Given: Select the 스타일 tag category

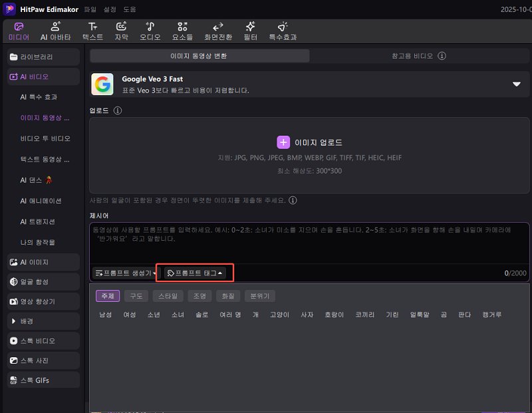Looking at the screenshot, I should tap(168, 296).
